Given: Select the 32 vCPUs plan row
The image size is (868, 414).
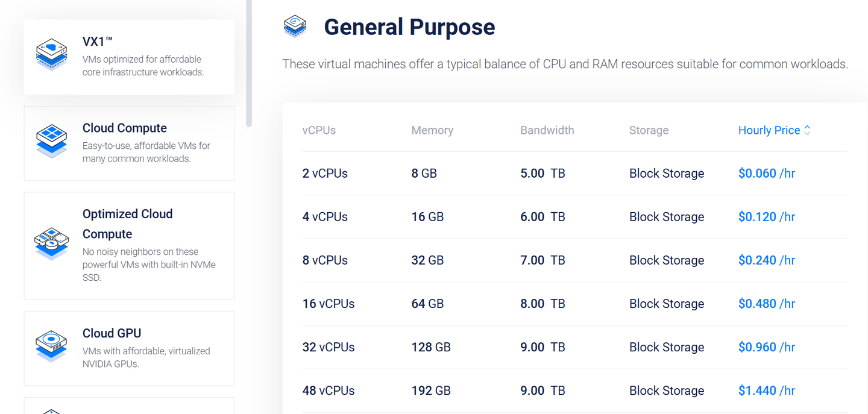Looking at the screenshot, I should coord(329,347).
